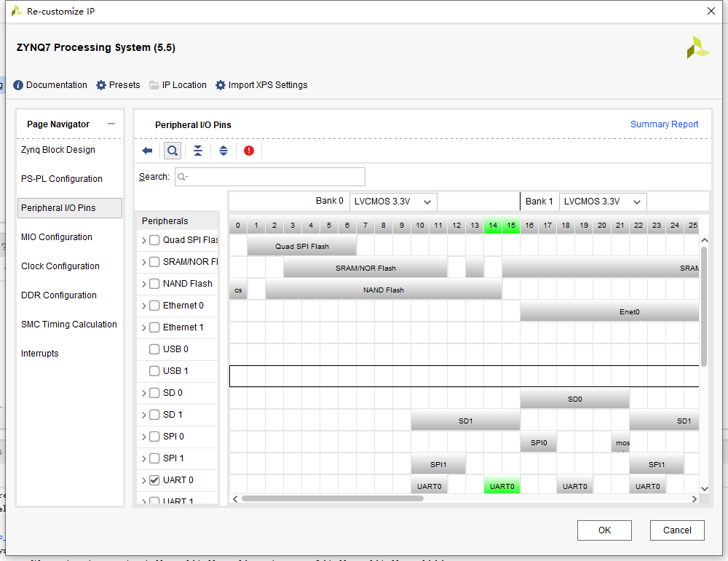Viewport: 728px width, 561px height.
Task: Click the highlighted green UART0 pin block
Action: tap(502, 486)
